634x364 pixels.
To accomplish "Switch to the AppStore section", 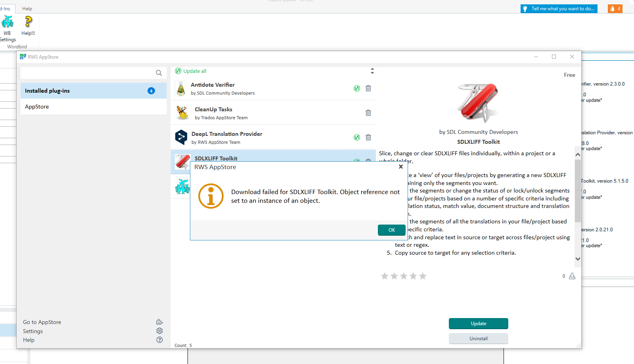I will tap(94, 107).
